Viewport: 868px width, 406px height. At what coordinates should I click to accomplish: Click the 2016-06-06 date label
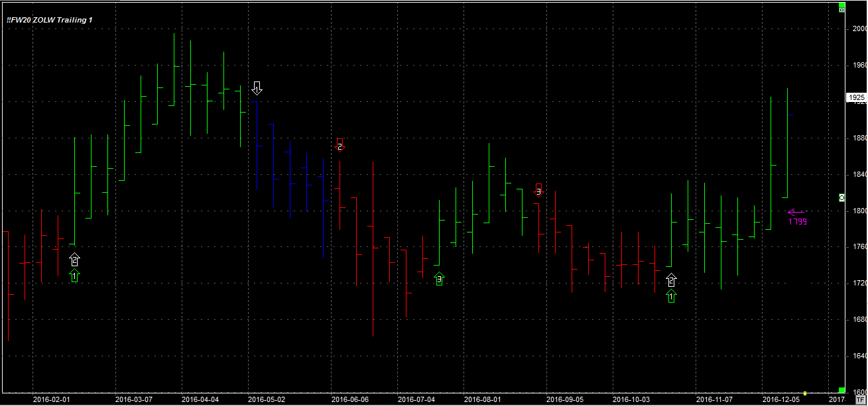click(349, 399)
